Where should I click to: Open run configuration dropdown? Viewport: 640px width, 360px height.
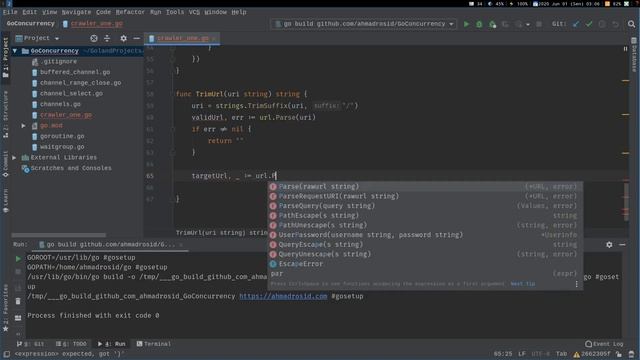tap(364, 24)
